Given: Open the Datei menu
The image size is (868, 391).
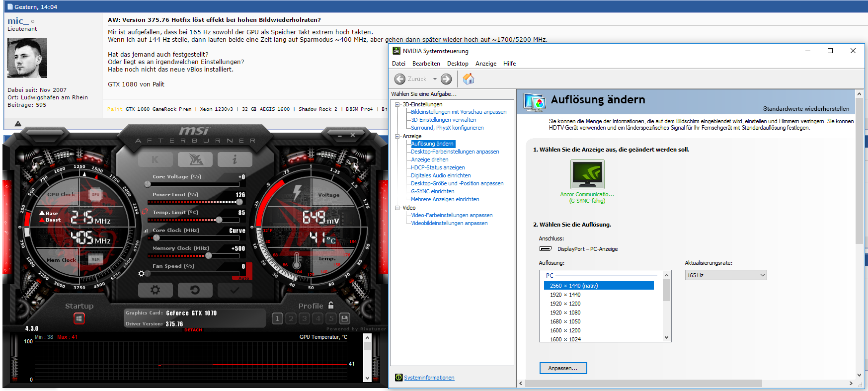Looking at the screenshot, I should (x=398, y=64).
